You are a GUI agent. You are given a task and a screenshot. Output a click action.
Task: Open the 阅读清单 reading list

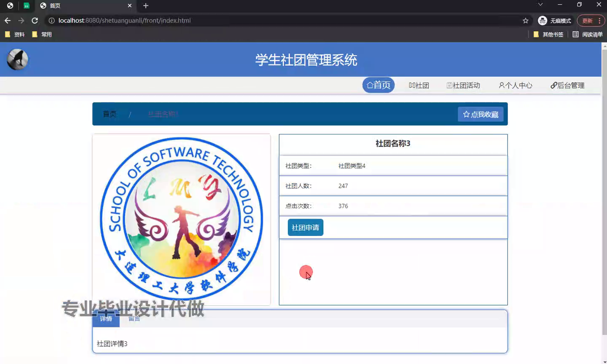[x=588, y=35]
